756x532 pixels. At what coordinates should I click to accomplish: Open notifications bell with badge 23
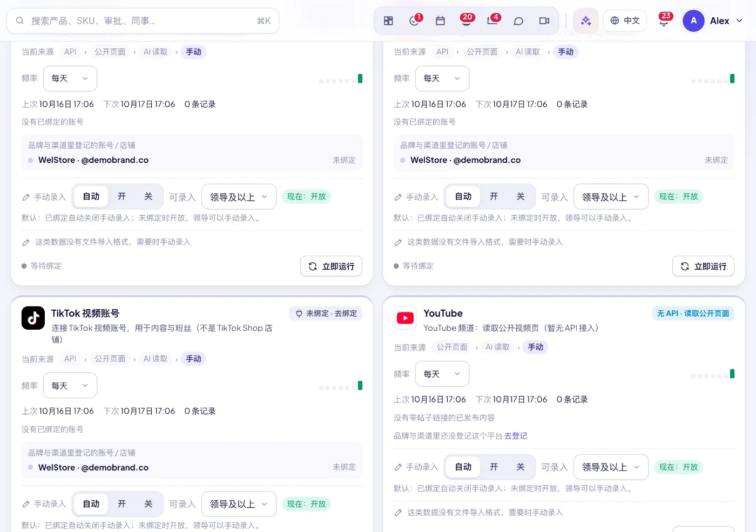664,21
